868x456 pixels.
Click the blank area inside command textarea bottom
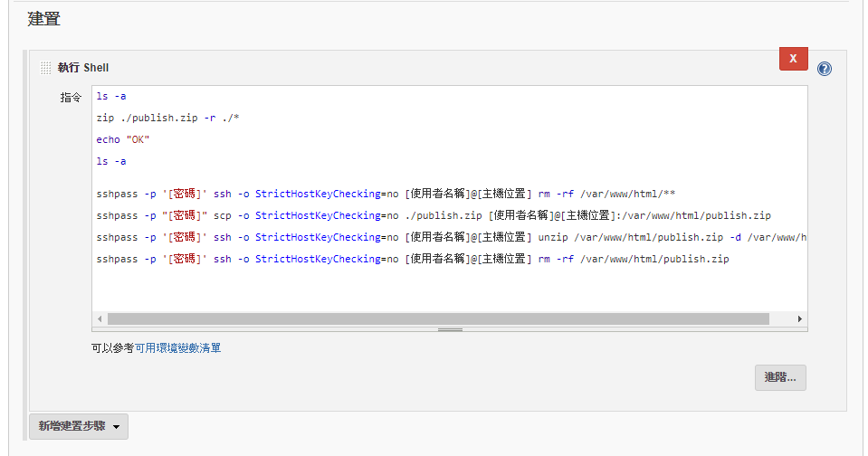tap(450, 290)
